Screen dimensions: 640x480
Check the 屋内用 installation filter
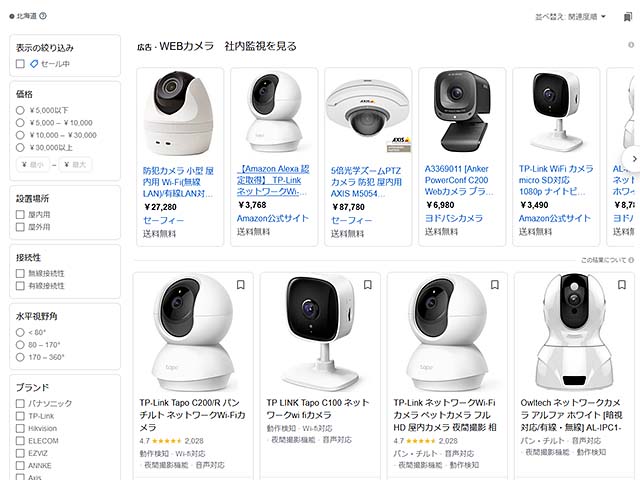tap(20, 214)
